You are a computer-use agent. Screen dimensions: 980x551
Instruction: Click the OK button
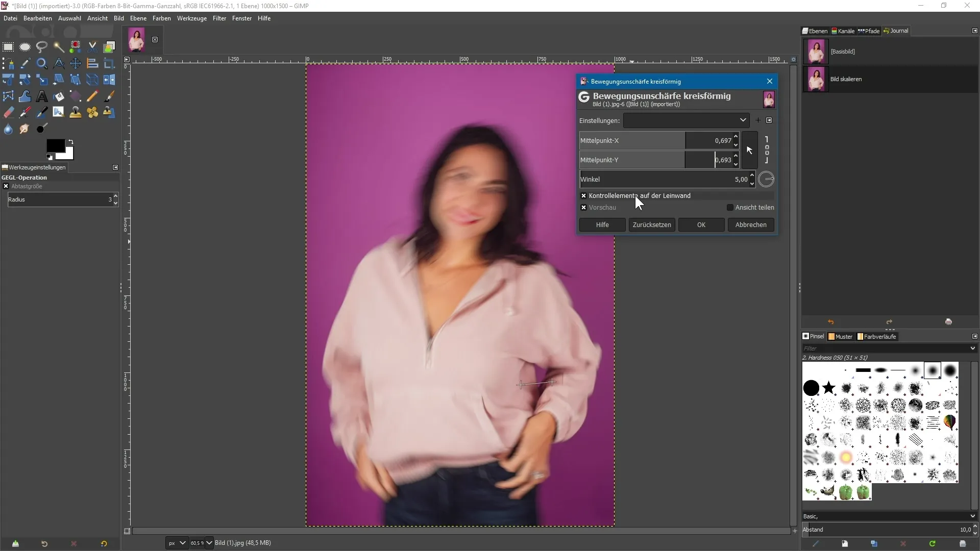701,225
